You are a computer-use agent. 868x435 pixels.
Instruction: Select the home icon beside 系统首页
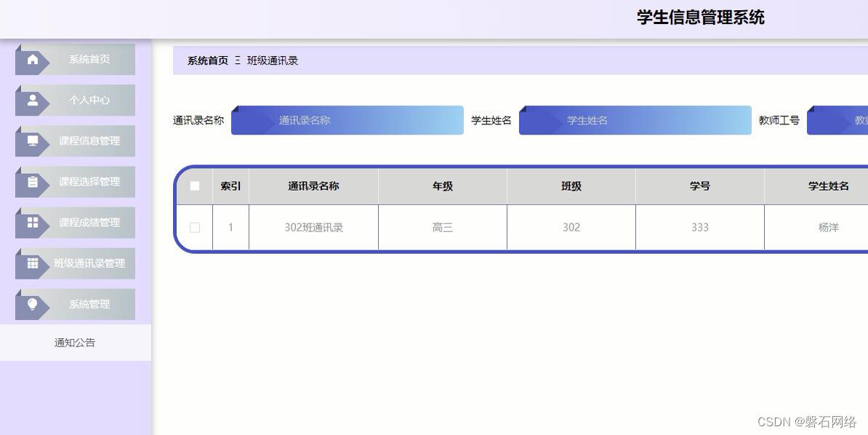click(32, 58)
